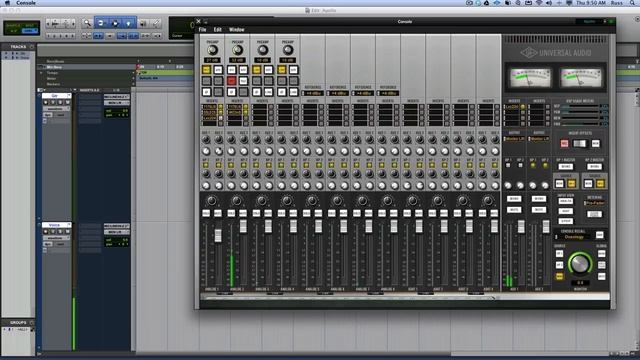This screenshot has width=640, height=360.
Task: Record-enable the Gtr track in Pro Tools
Action: pos(46,102)
